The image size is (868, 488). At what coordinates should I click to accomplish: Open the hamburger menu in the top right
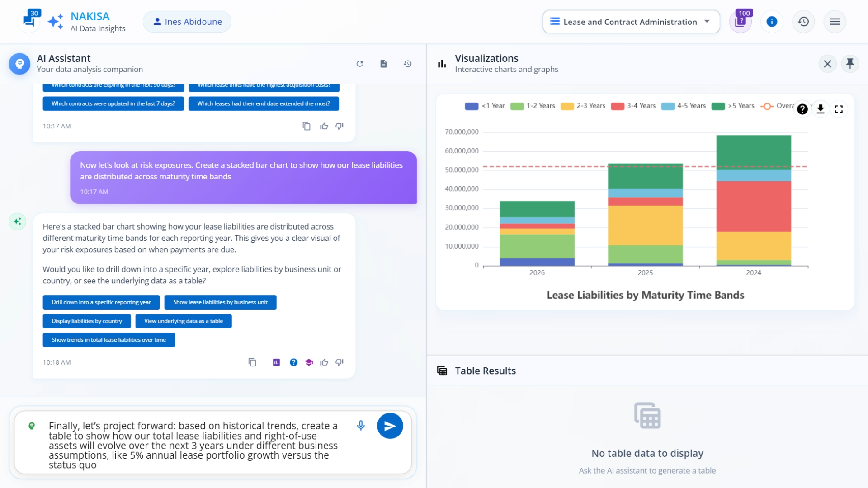pos(835,21)
